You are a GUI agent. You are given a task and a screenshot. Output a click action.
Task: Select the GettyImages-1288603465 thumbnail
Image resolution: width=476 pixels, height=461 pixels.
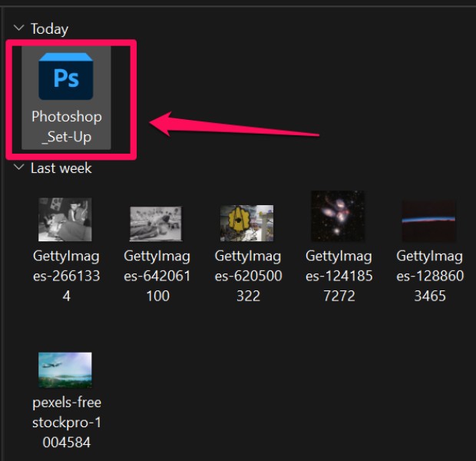(429, 221)
